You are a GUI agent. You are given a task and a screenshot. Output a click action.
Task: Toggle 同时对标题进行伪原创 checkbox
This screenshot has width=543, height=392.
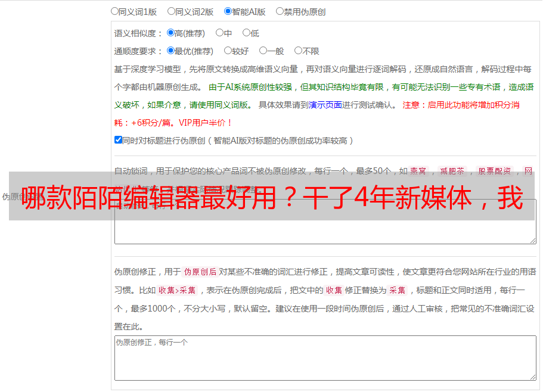(118, 140)
